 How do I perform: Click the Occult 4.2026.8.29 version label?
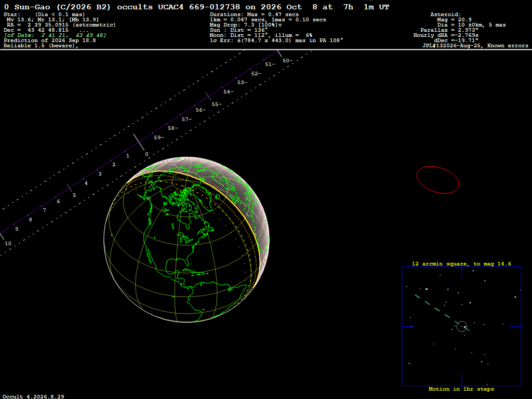point(33,396)
